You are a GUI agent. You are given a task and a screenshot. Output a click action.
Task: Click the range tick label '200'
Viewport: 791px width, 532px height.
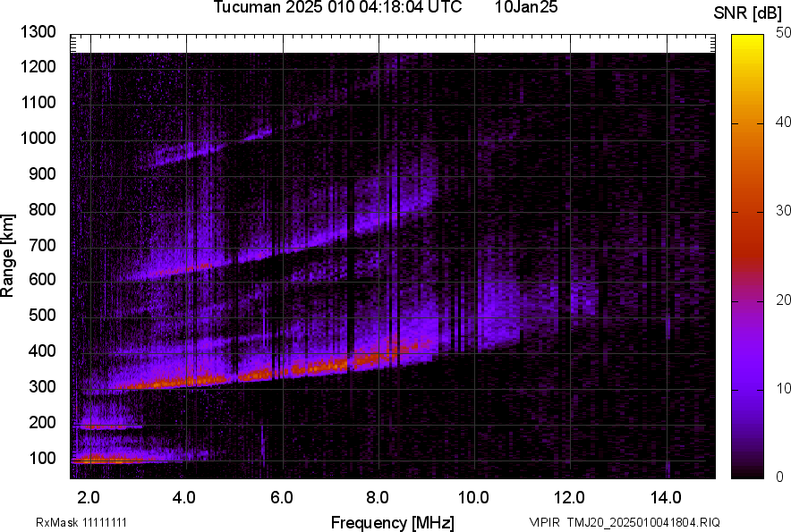(42, 423)
